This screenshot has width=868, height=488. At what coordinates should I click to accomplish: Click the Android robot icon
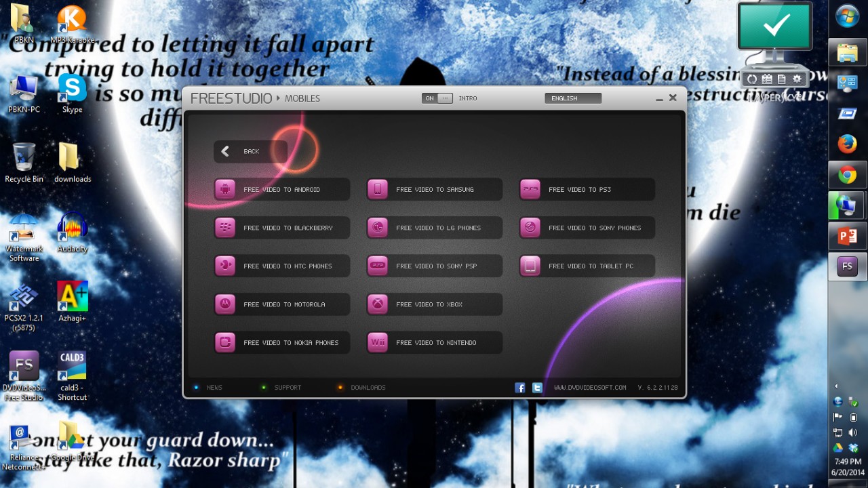coord(225,190)
